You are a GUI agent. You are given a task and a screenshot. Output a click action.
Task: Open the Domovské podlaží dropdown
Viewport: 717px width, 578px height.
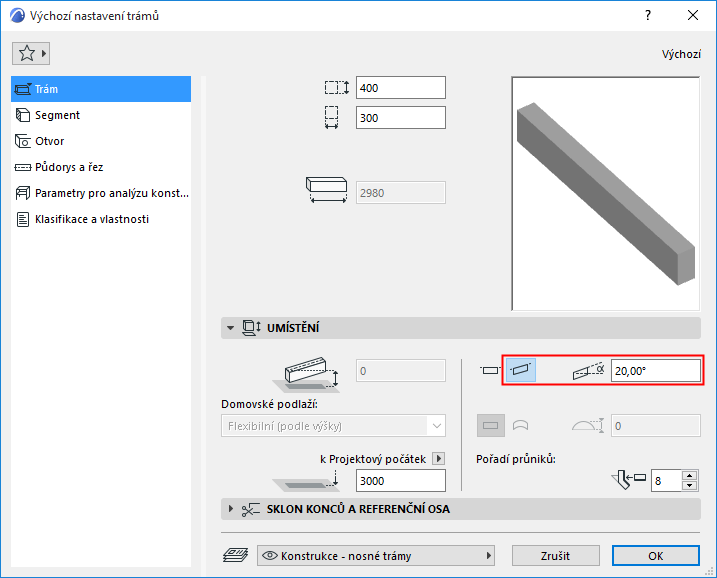tap(333, 426)
